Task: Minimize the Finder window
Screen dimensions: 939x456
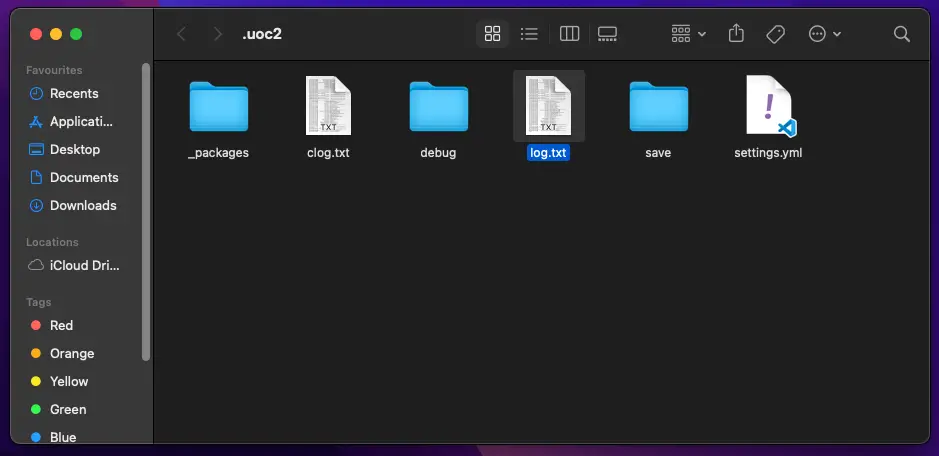Action: pos(56,34)
